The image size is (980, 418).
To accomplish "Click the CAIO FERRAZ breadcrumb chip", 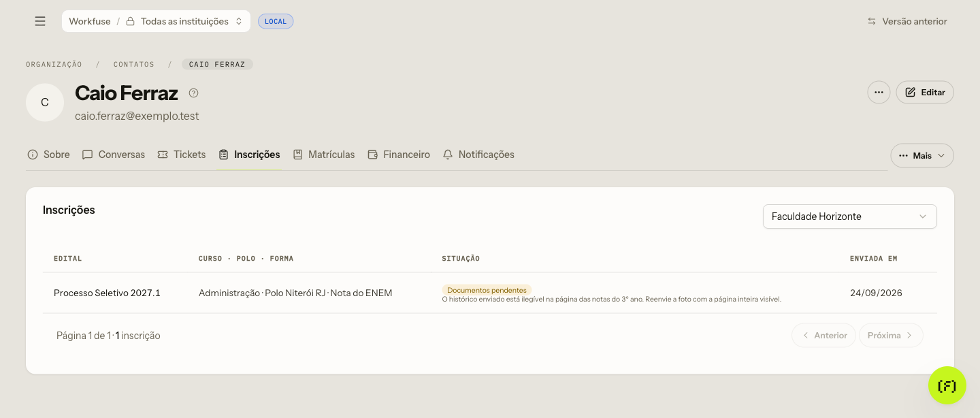I will [217, 65].
